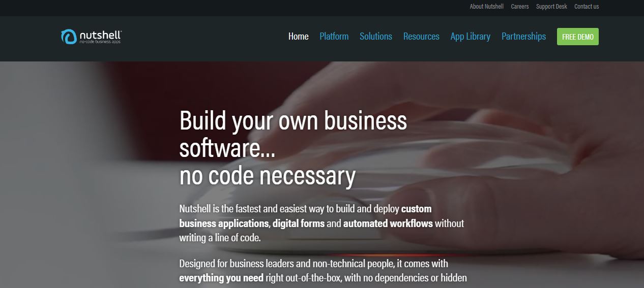Click the "Build your own business" headline
Screen dimensions: 644x288
[x=294, y=121]
